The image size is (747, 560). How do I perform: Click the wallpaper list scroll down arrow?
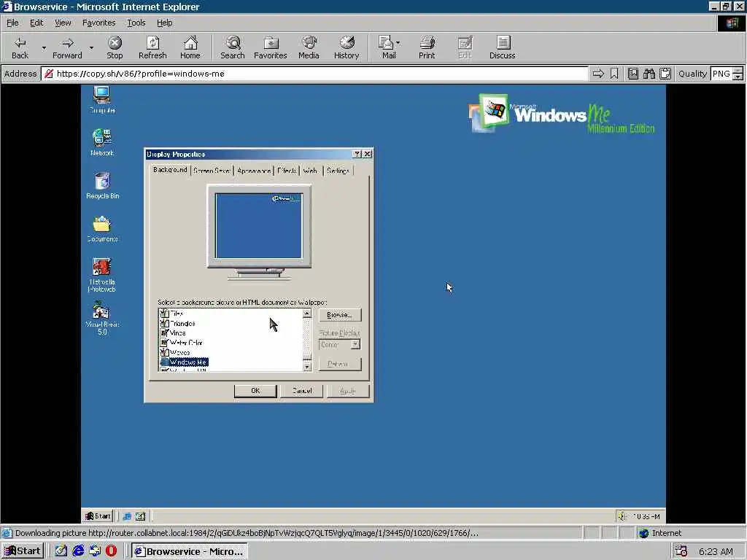click(307, 367)
